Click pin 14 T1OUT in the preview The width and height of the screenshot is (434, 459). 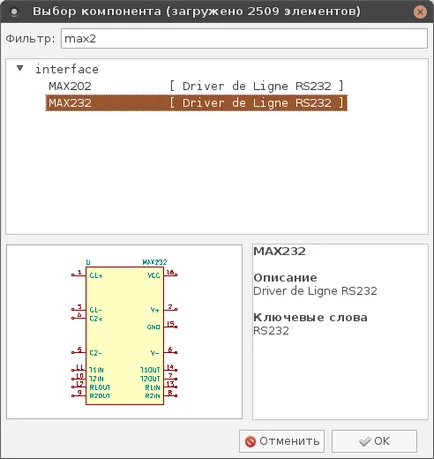(x=171, y=369)
